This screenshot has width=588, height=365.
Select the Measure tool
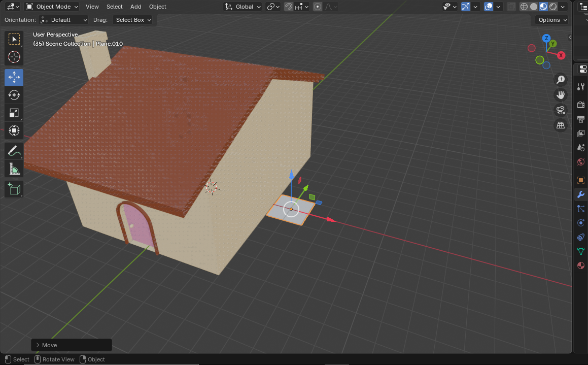(x=14, y=169)
